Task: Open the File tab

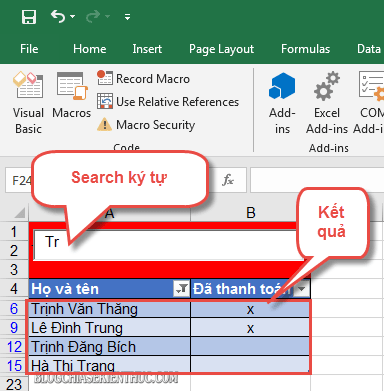Action: (29, 49)
